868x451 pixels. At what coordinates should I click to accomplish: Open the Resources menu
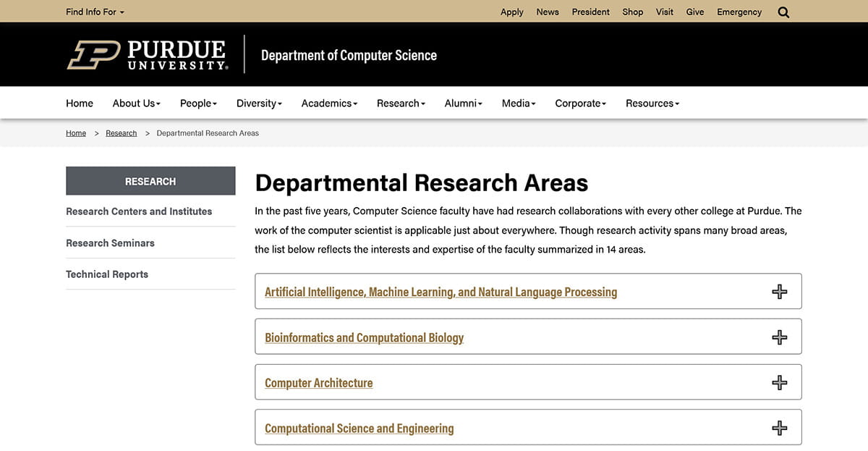click(x=652, y=103)
